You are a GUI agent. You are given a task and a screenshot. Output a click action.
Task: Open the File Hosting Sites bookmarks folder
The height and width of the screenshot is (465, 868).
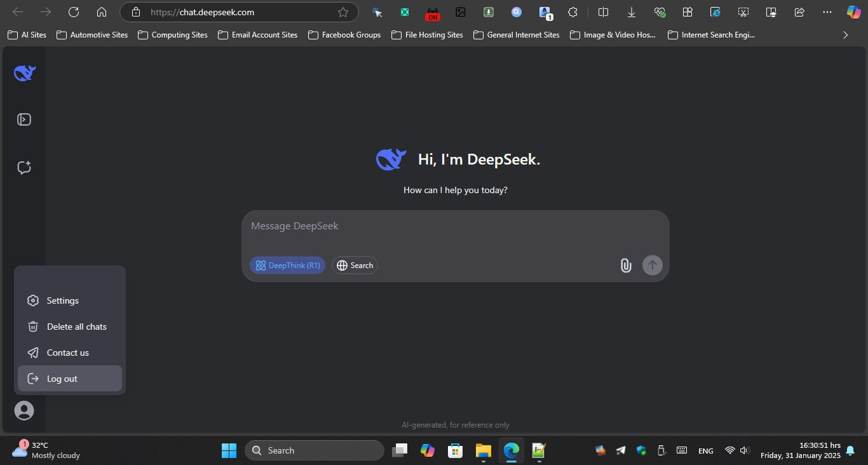(428, 35)
